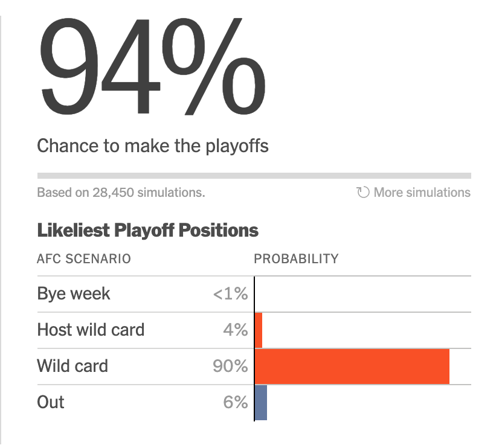Click the small orange Host wild card bar
Screen dimensions: 499x448
coord(259,330)
